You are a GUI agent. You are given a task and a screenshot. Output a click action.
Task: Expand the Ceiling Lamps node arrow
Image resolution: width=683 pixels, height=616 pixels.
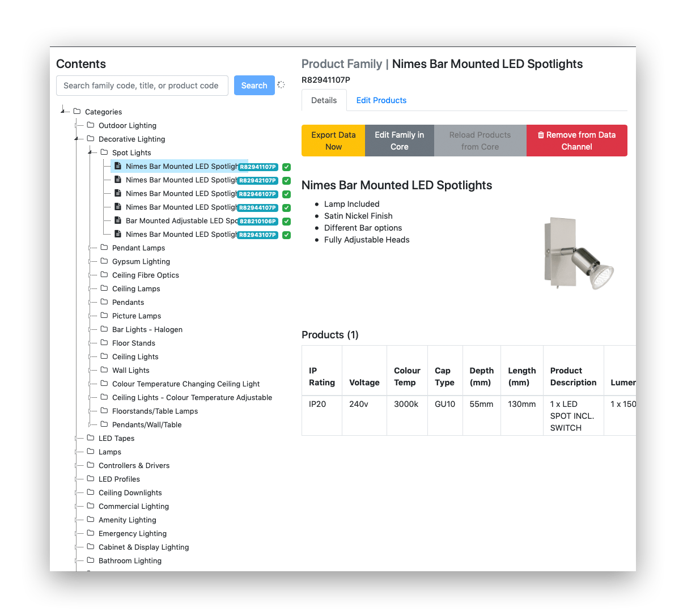point(90,288)
